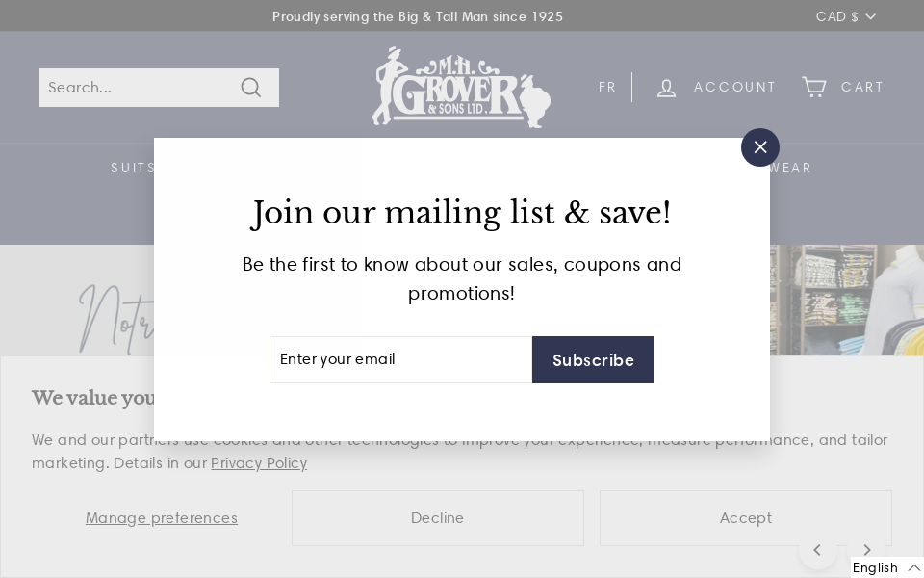The image size is (924, 578).
Task: Click the Subscribe button
Action: pyautogui.click(x=593, y=359)
